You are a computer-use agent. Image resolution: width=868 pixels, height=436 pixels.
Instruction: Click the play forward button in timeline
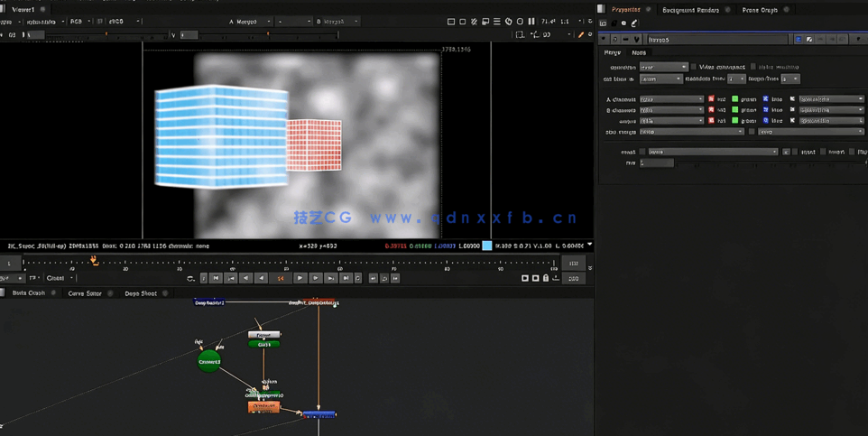click(x=300, y=278)
